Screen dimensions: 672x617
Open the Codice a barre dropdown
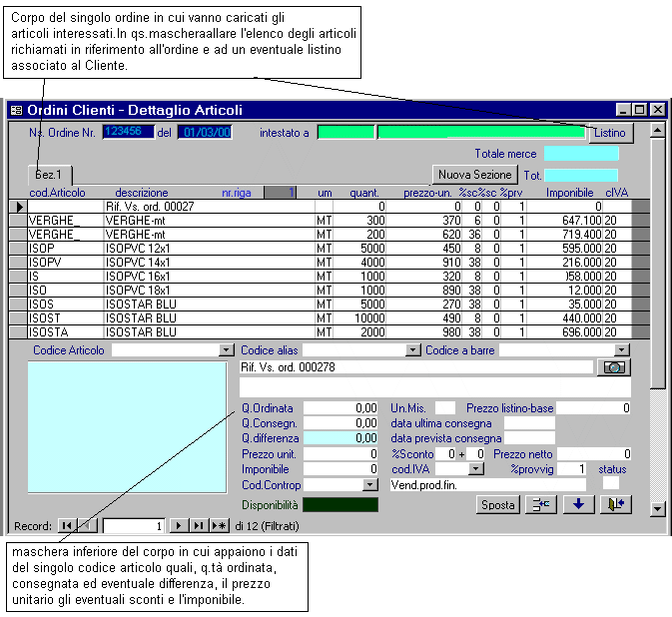coord(622,350)
